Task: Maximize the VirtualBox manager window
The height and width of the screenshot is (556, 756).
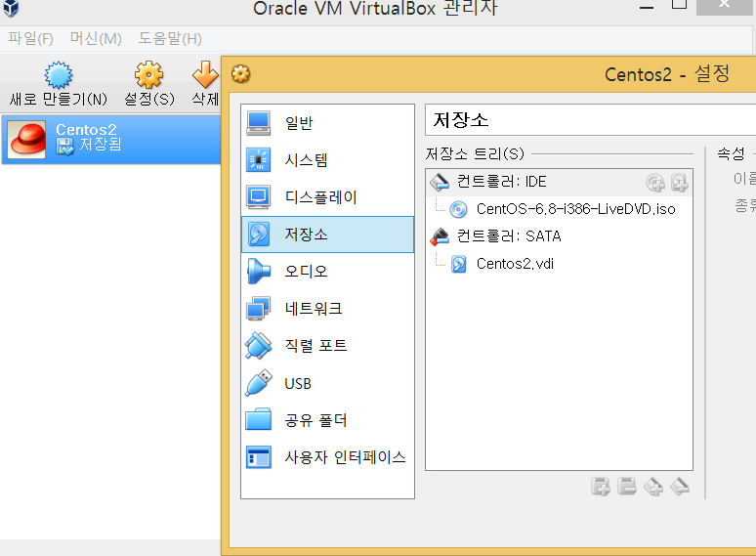Action: click(679, 6)
